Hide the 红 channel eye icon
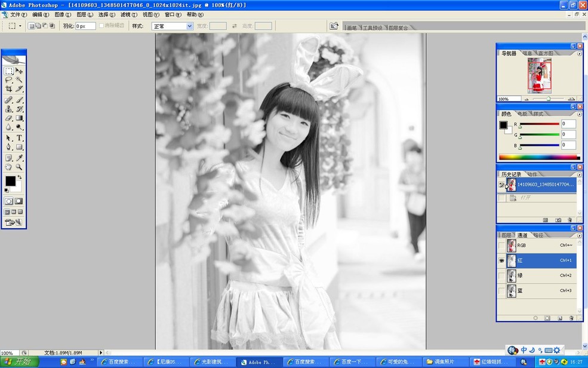588x368 pixels. [501, 260]
